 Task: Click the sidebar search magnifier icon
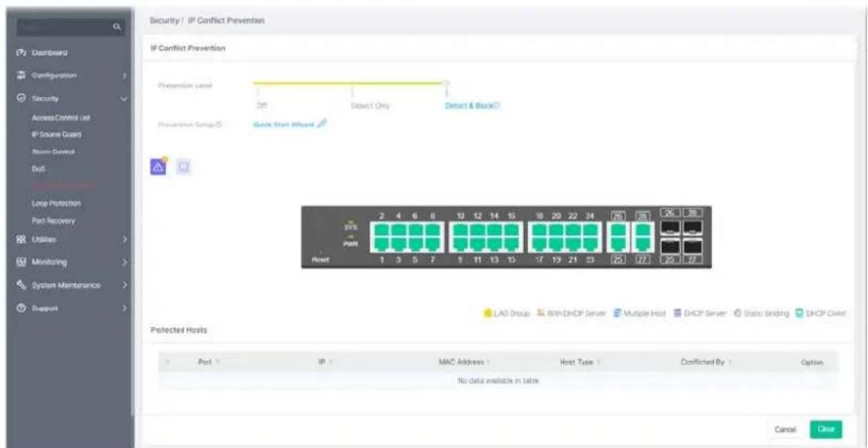pyautogui.click(x=117, y=26)
